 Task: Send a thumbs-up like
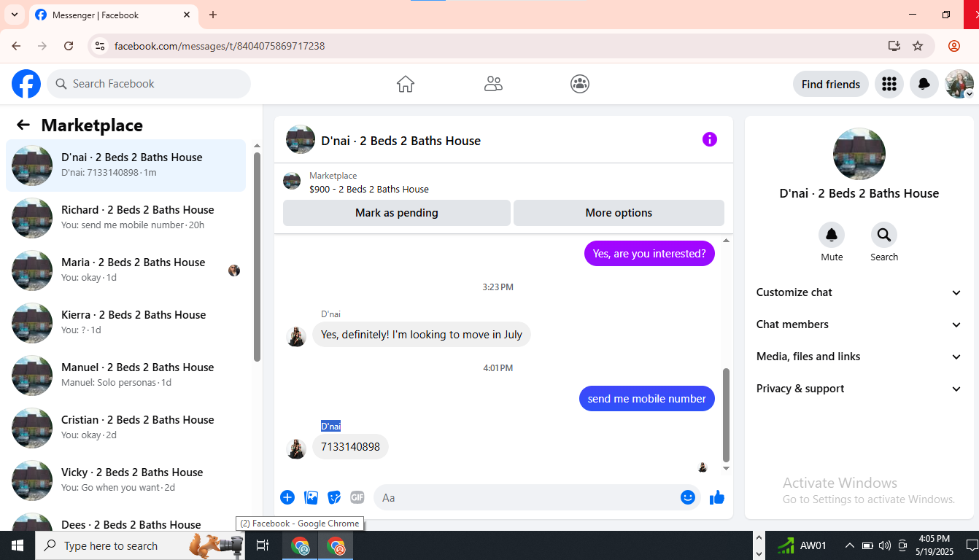point(717,497)
